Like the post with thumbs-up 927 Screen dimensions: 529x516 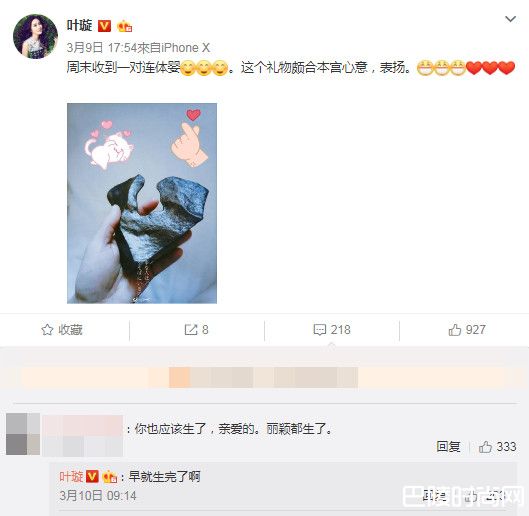[x=467, y=330]
